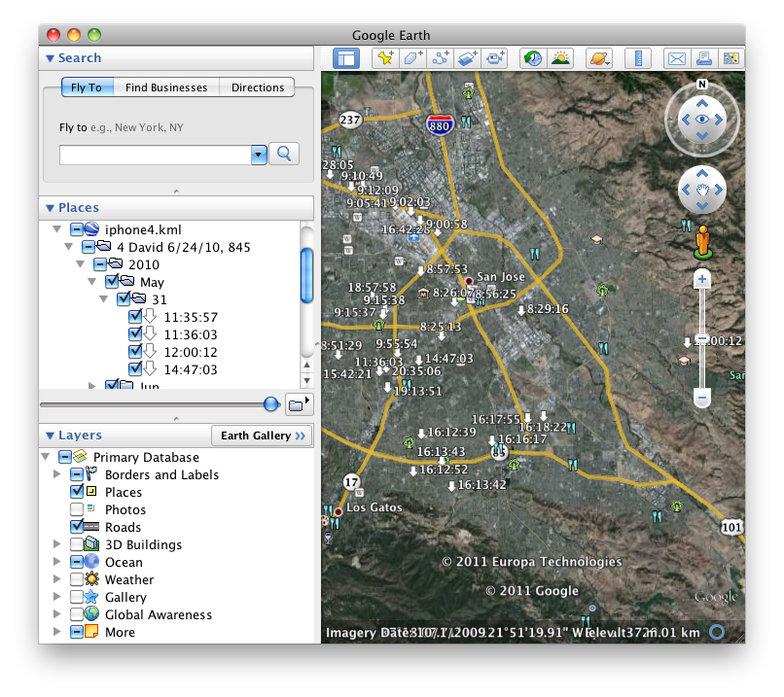The image size is (784, 697).
Task: Show historical imagery clock icon
Action: [x=533, y=58]
